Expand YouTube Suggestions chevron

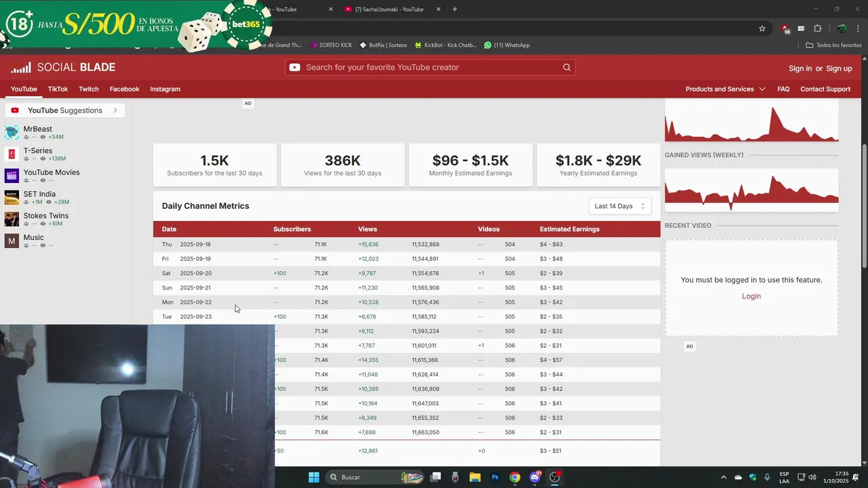coord(115,110)
